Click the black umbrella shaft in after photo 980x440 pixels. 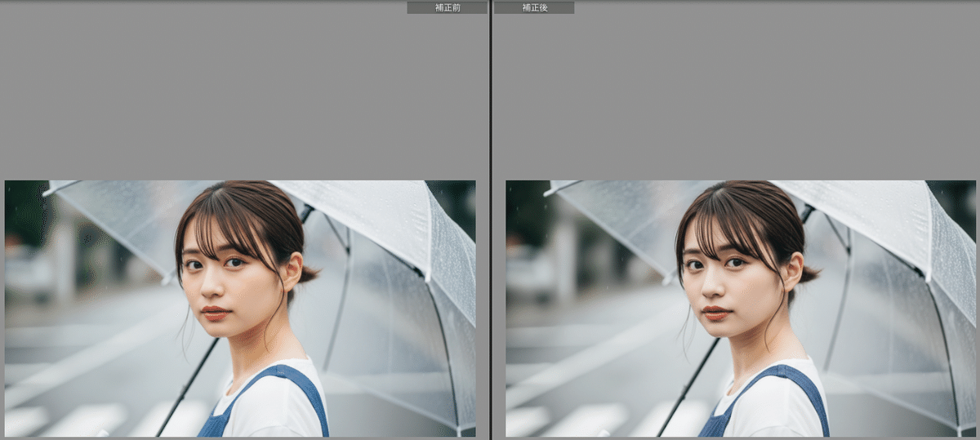pos(688,384)
